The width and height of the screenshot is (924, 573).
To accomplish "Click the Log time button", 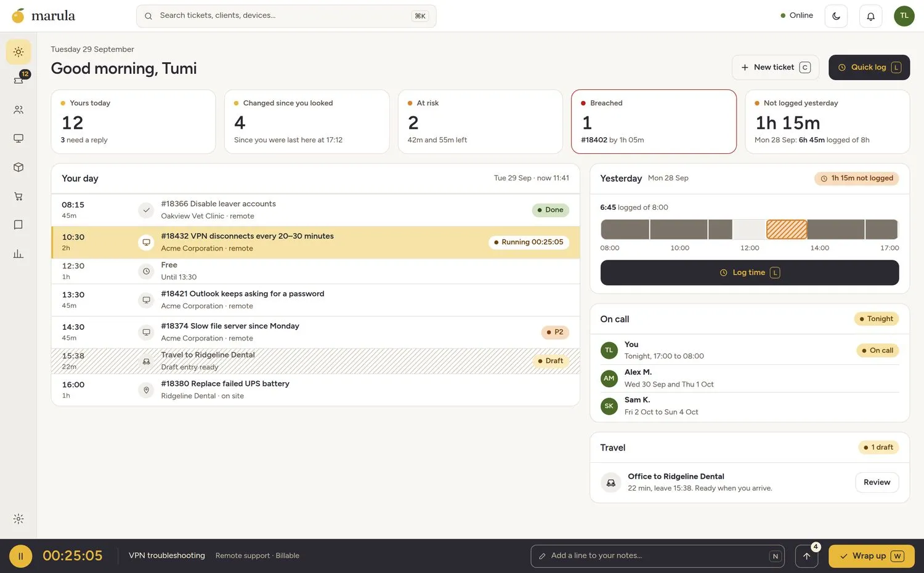I will pyautogui.click(x=750, y=273).
